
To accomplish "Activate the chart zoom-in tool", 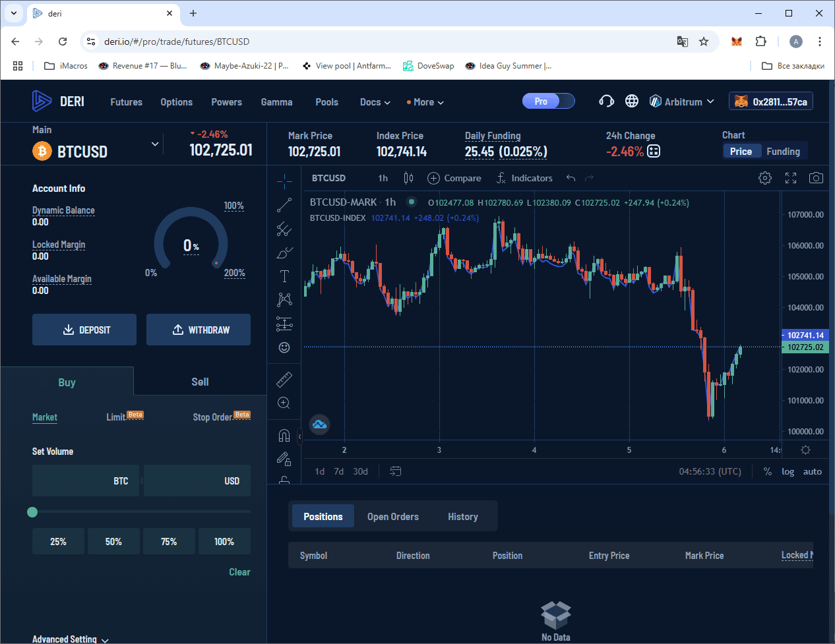I will coord(284,403).
